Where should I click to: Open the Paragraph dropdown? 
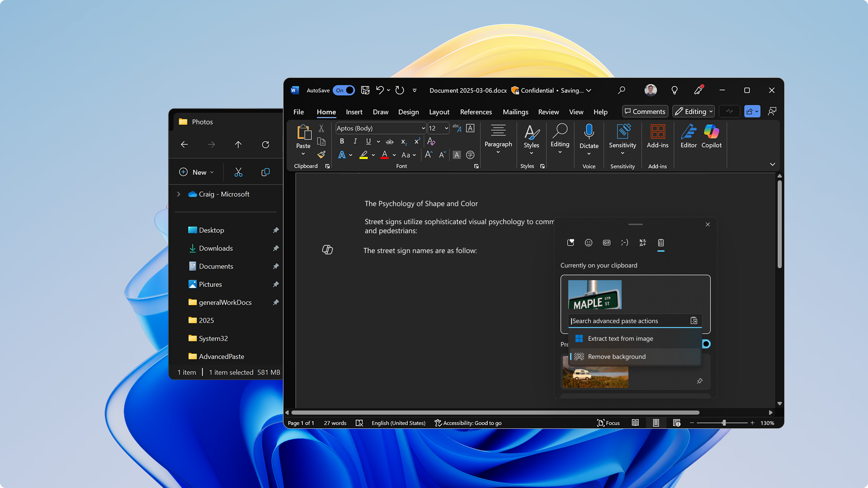point(498,139)
